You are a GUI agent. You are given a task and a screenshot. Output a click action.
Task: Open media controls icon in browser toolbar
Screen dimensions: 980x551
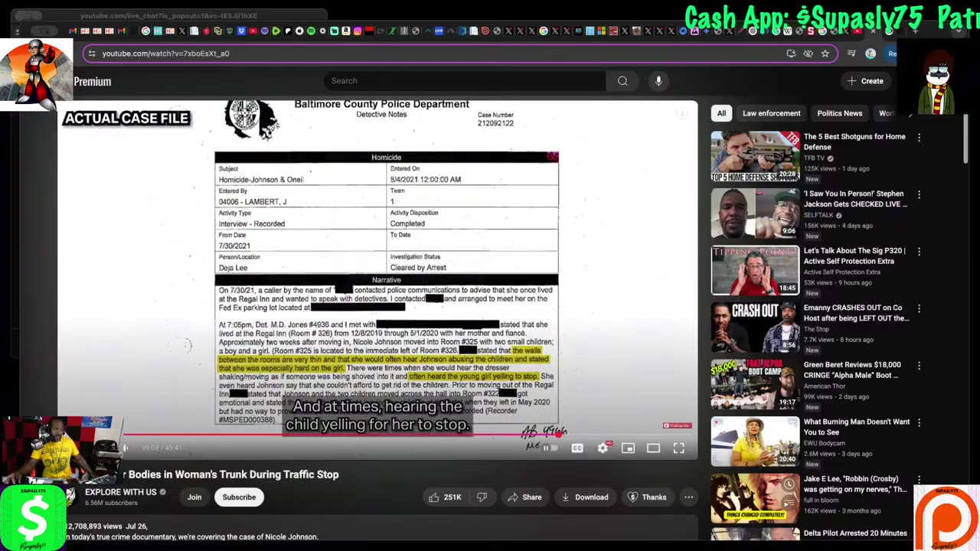pos(851,54)
